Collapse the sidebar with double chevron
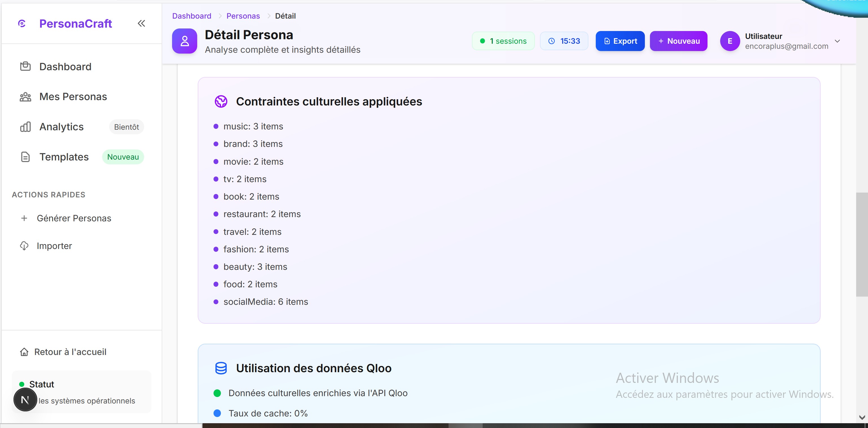 [x=141, y=23]
